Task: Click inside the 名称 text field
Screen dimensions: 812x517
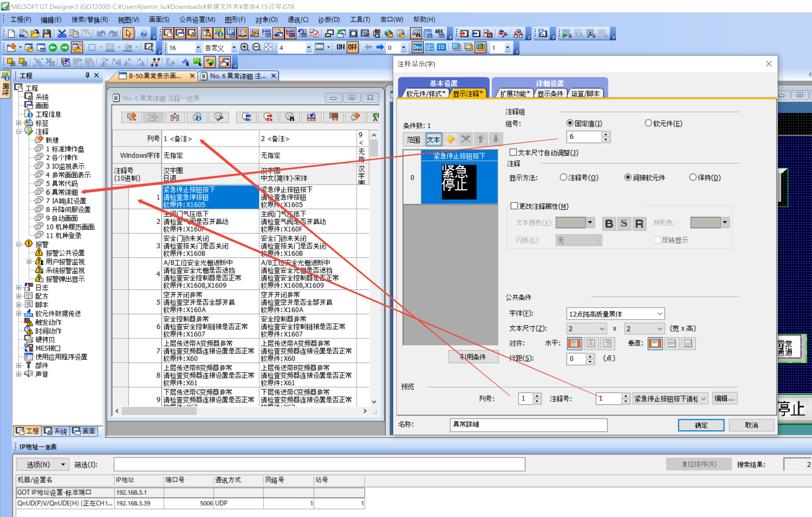Action: pyautogui.click(x=528, y=425)
